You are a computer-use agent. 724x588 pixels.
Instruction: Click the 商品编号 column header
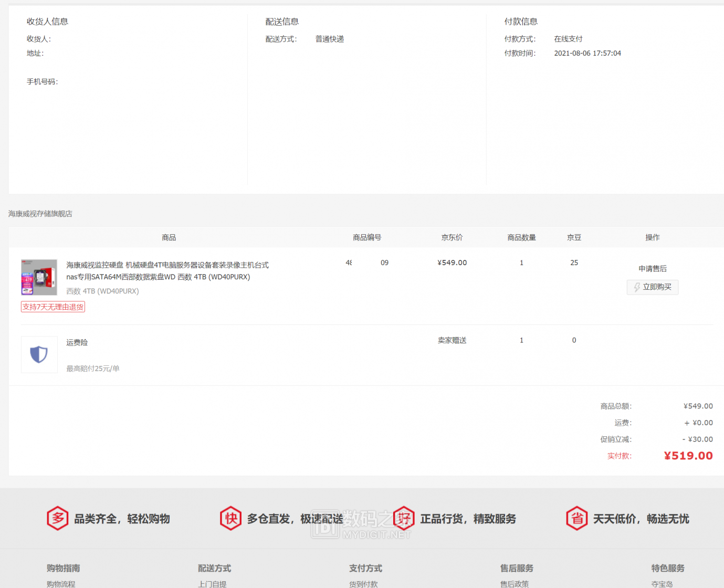click(367, 237)
